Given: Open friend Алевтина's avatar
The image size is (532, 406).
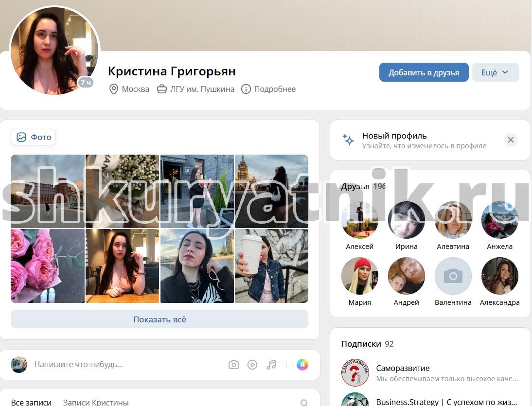Looking at the screenshot, I should click(453, 220).
